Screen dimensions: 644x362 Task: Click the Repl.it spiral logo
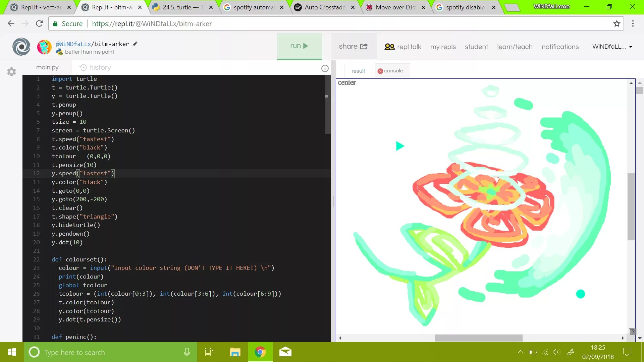[21, 47]
